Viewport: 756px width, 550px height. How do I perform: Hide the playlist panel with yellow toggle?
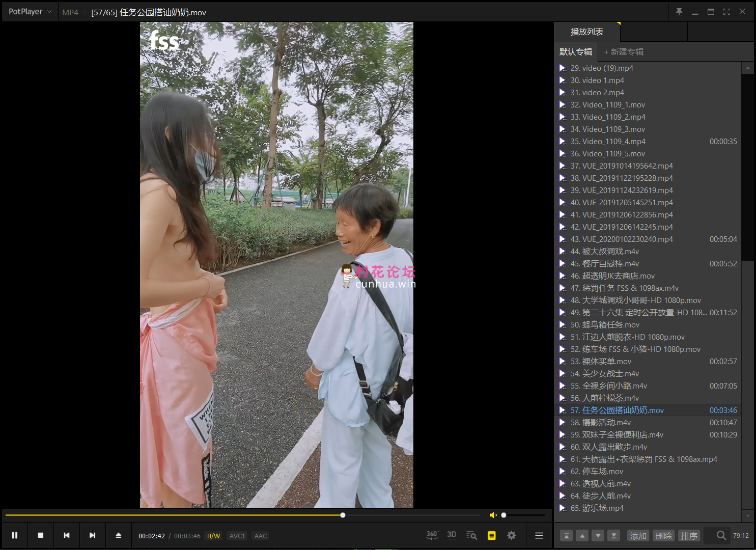point(491,535)
